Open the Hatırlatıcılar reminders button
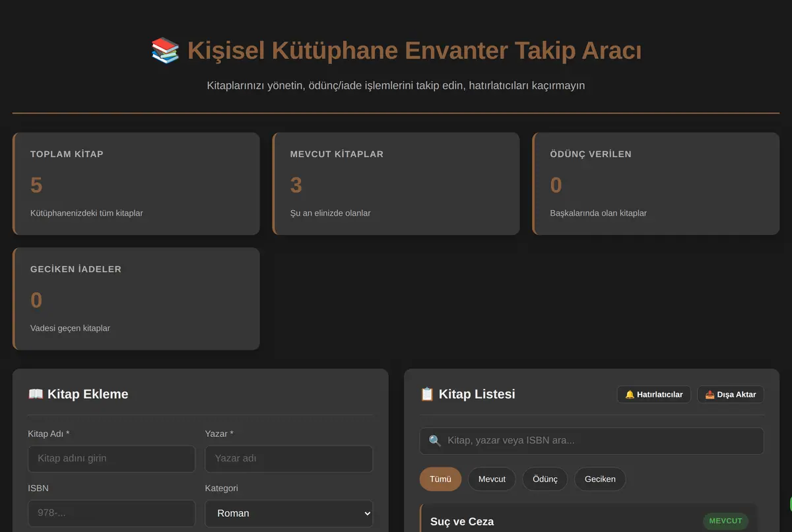 (x=654, y=394)
